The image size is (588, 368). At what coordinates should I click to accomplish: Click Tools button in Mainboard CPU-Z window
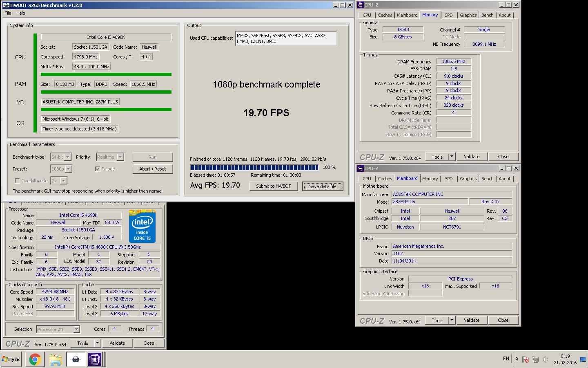(x=437, y=320)
